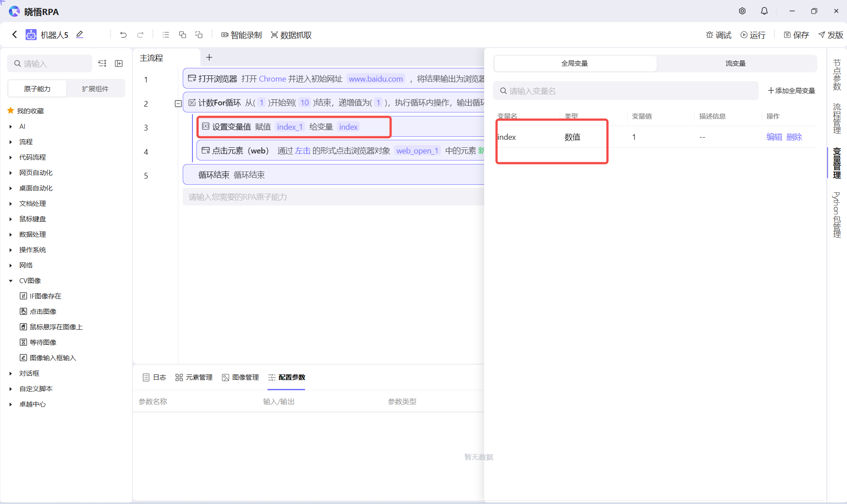Click the pencil icon to rename 机器人5

[x=79, y=34]
